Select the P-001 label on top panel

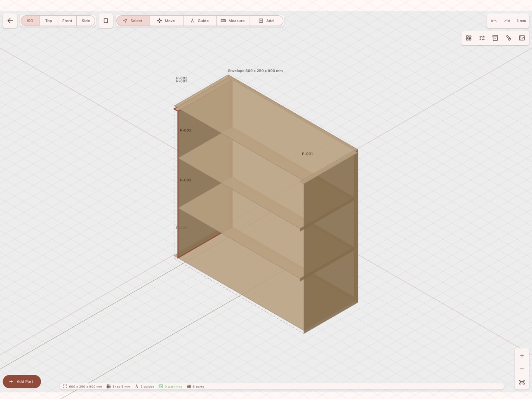click(x=307, y=154)
